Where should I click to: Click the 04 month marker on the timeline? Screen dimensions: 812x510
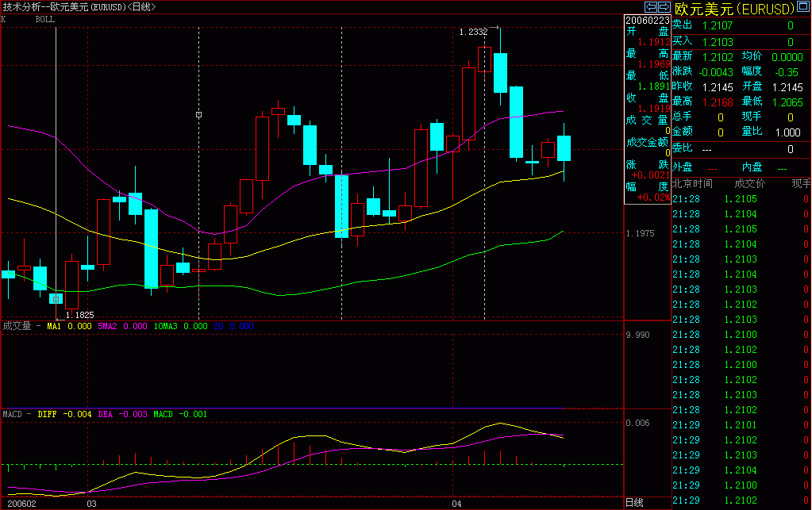[x=456, y=503]
